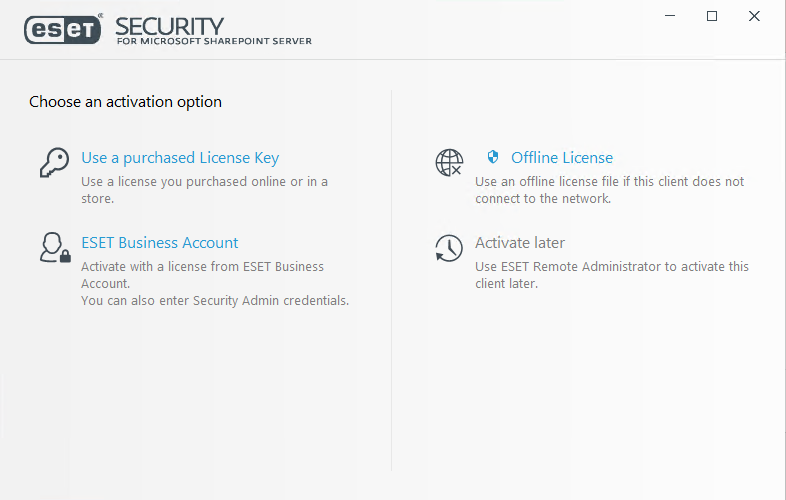This screenshot has width=786, height=500.
Task: Click the 'Choose an activation option' heading
Action: pyautogui.click(x=125, y=102)
